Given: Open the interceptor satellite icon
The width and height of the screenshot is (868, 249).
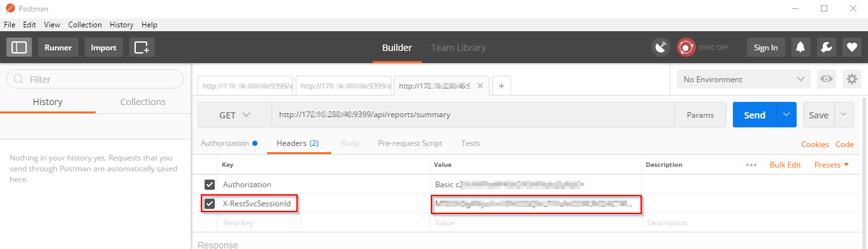Looking at the screenshot, I should [x=661, y=47].
